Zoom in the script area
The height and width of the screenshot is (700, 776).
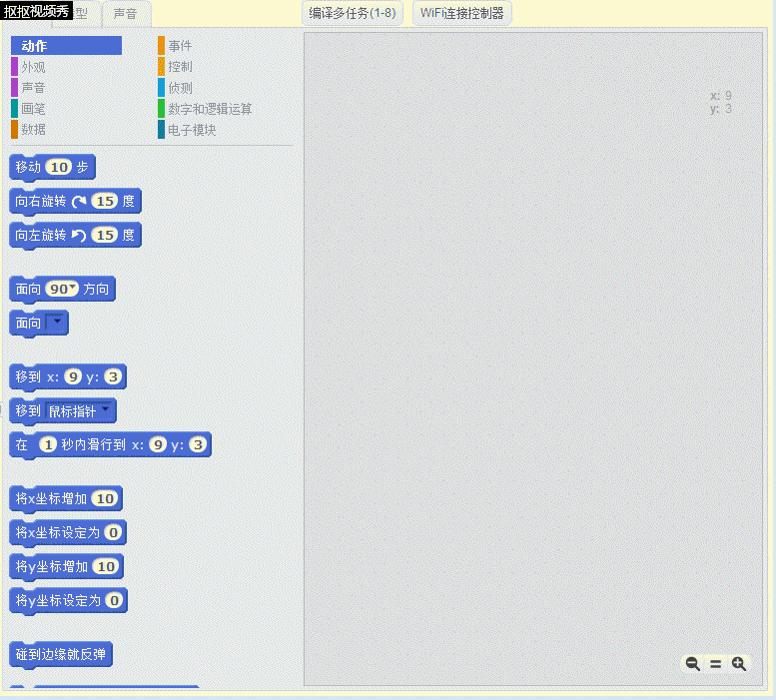739,663
